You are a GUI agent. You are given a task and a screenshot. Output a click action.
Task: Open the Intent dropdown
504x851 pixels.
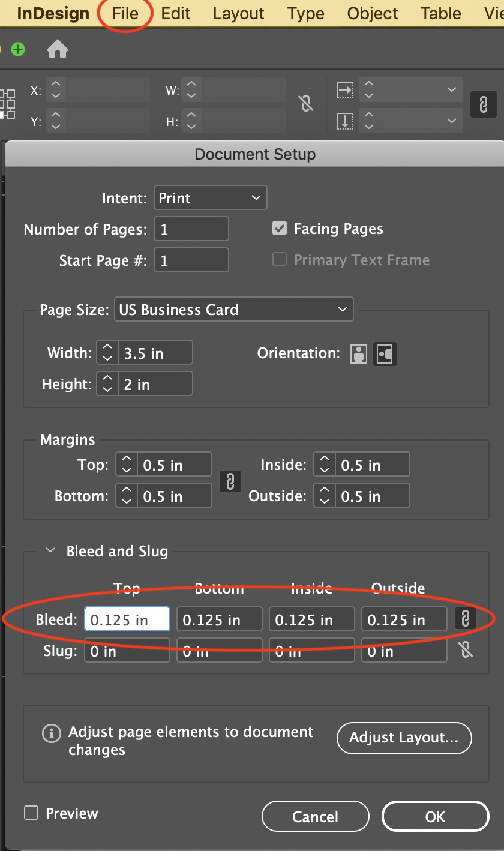coord(211,197)
